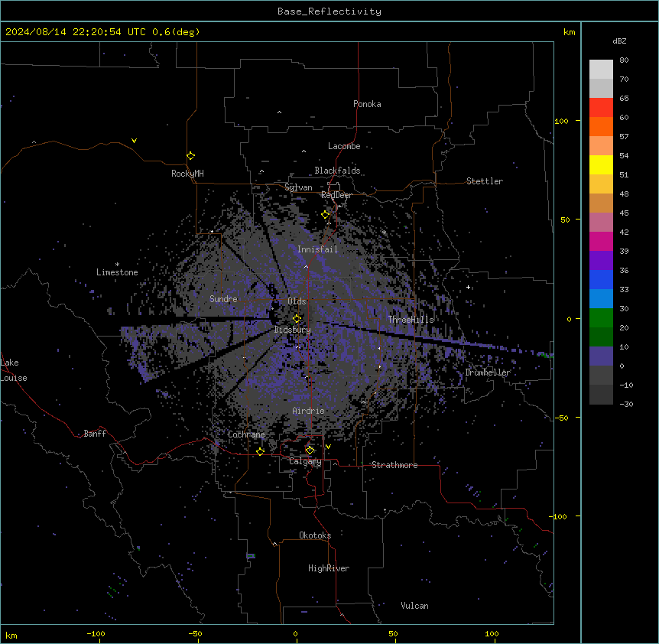The image size is (659, 644).
Task: Click the Olds label
Action: pos(297,301)
